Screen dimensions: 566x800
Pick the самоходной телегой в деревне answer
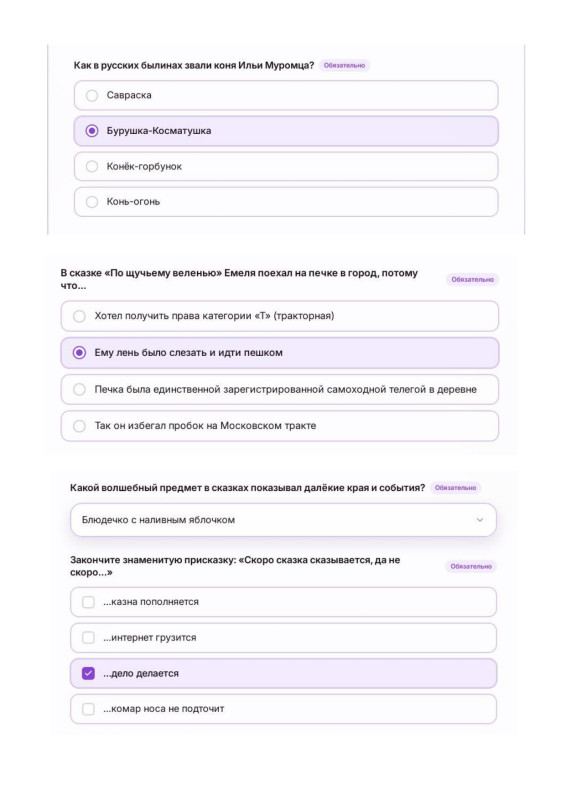click(x=280, y=390)
